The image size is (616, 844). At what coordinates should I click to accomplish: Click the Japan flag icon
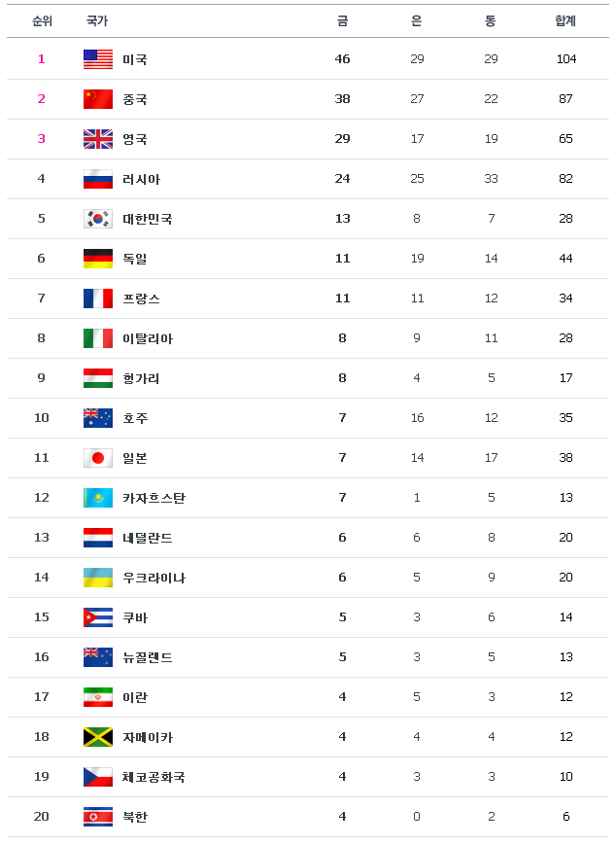[98, 458]
